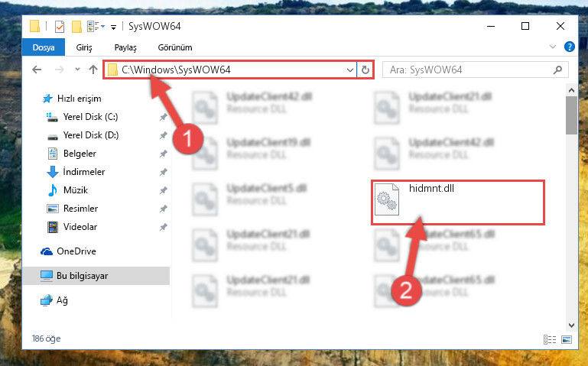This screenshot has width=588, height=366.
Task: Toggle pin beside Belgeler
Action: [163, 154]
